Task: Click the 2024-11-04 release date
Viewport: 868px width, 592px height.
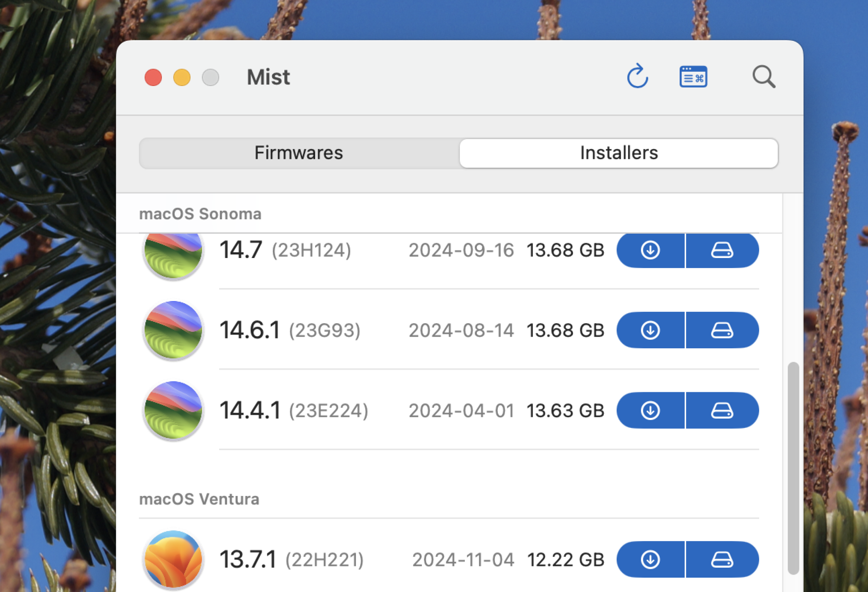Action: (x=463, y=560)
